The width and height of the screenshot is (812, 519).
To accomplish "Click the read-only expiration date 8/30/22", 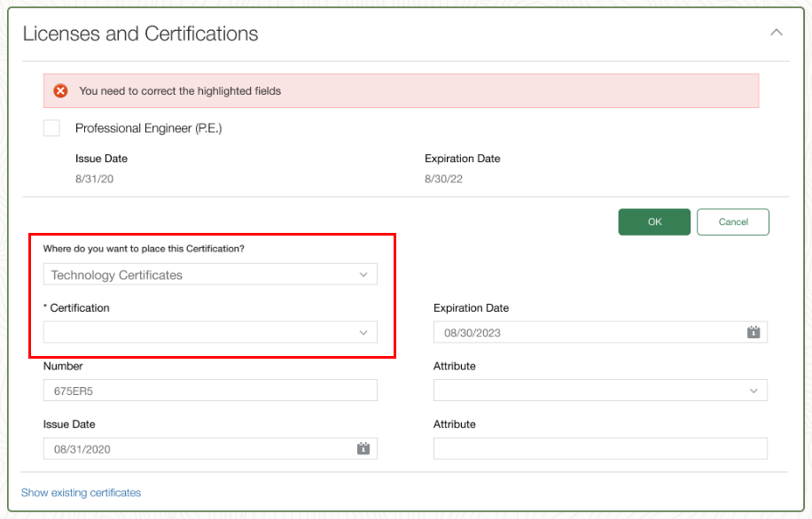I will point(443,179).
